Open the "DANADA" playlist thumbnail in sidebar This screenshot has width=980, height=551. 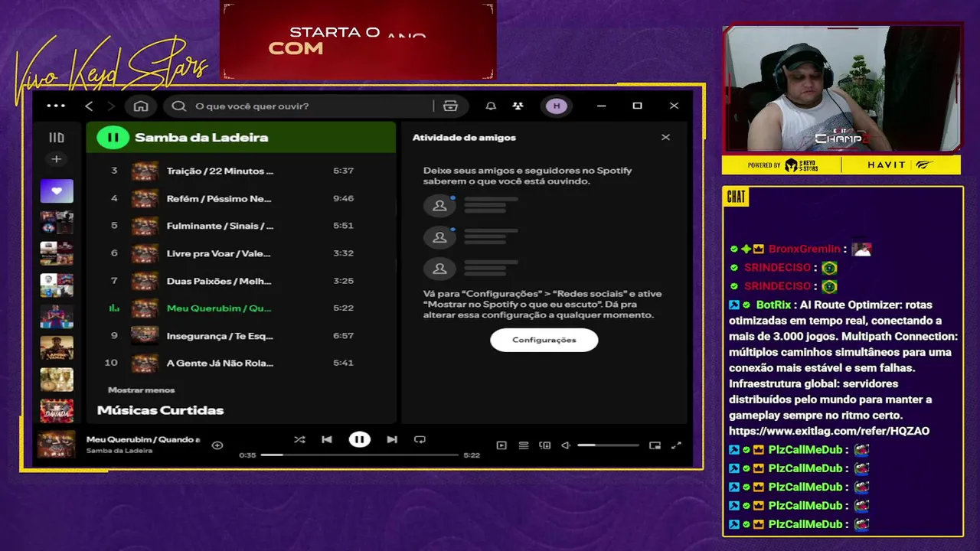click(x=57, y=410)
